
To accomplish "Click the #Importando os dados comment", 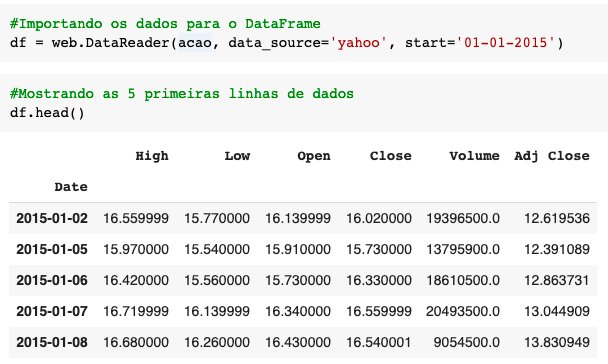I will point(165,24).
